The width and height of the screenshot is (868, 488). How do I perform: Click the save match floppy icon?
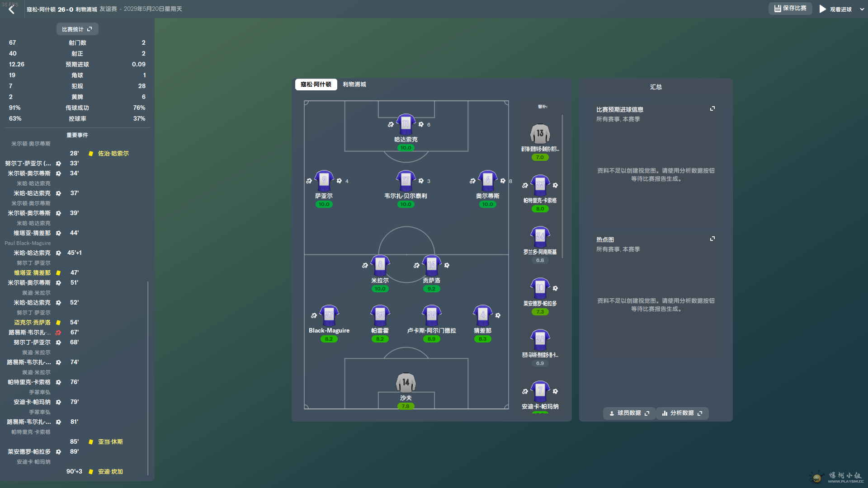pos(777,9)
